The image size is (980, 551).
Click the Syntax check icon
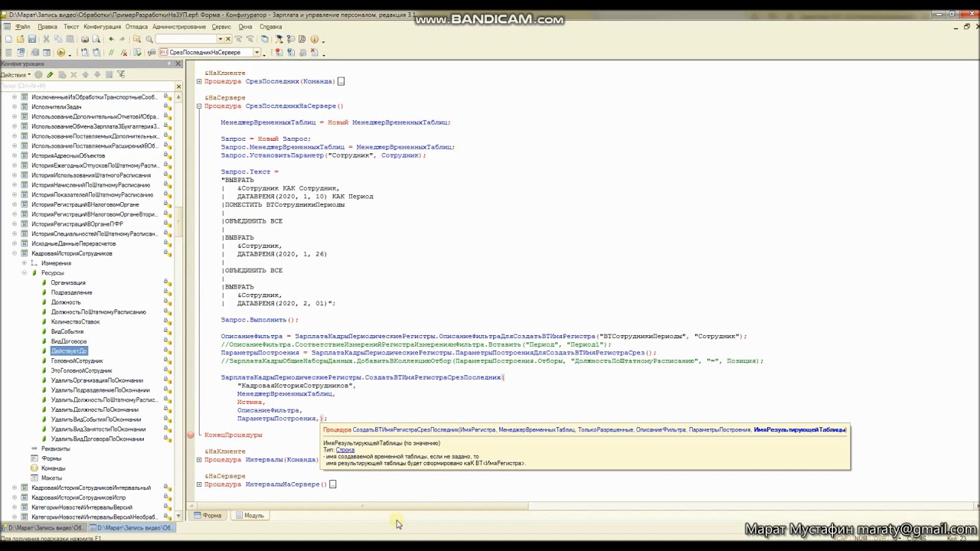click(137, 53)
